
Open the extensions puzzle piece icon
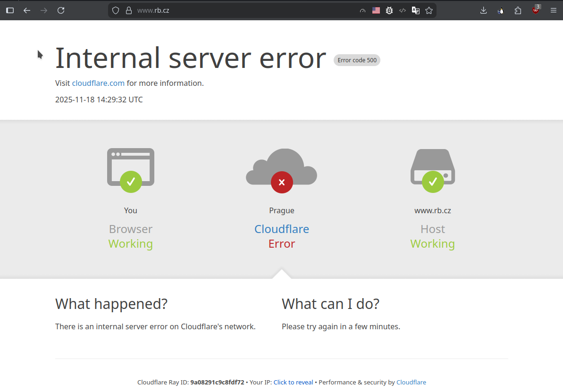tap(518, 10)
